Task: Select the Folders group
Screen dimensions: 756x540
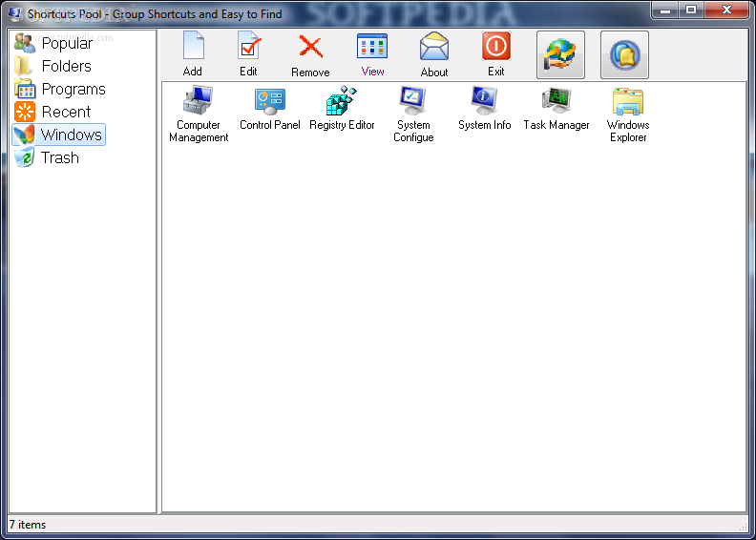Action: 52,66
